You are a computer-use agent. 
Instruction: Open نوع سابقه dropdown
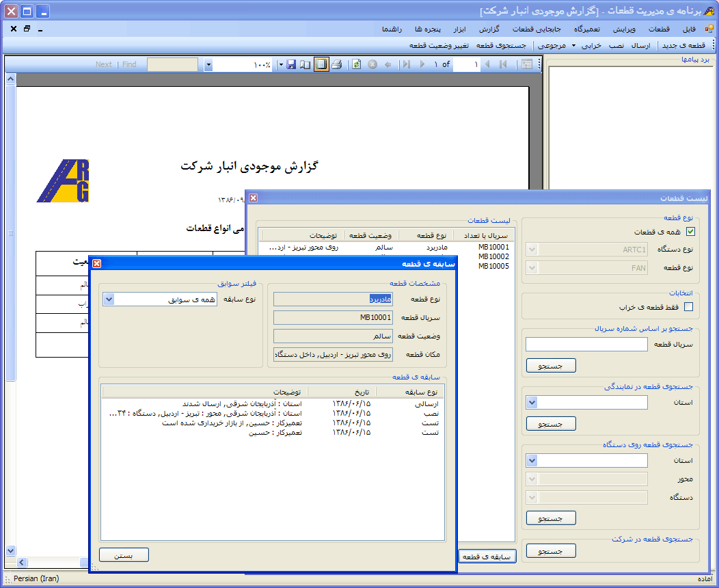[x=109, y=299]
